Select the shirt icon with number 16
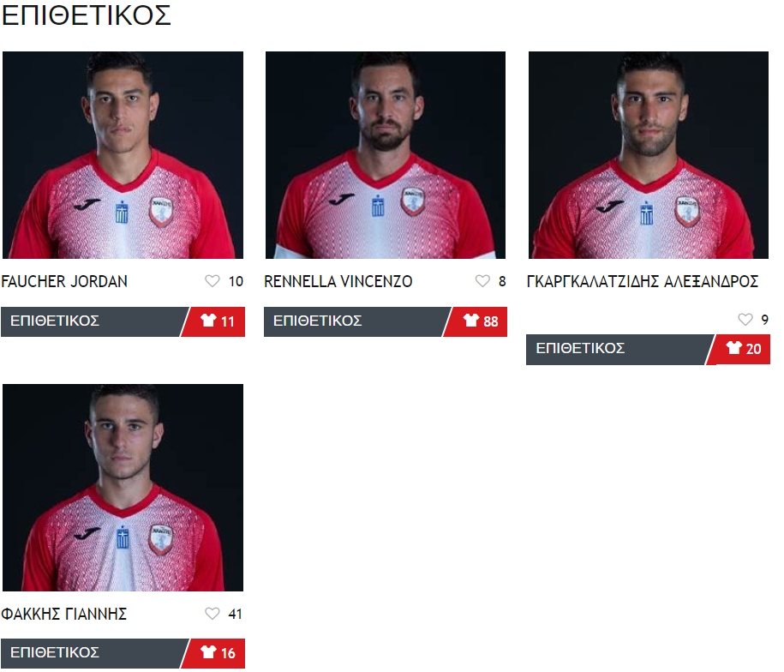 click(208, 652)
